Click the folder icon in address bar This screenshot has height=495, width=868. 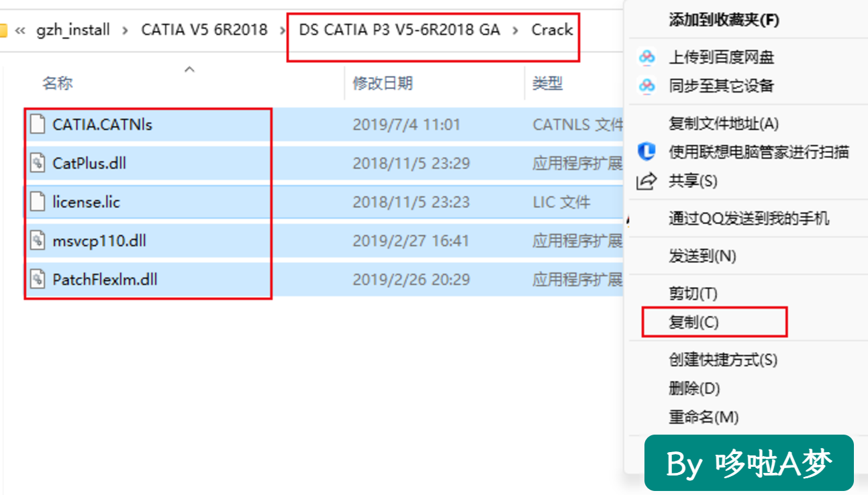(x=3, y=30)
